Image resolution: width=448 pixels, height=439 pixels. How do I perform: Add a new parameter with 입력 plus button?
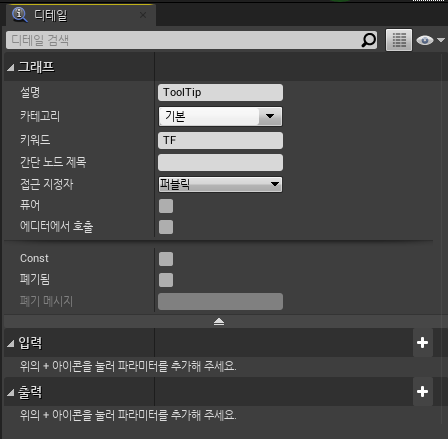(x=422, y=343)
